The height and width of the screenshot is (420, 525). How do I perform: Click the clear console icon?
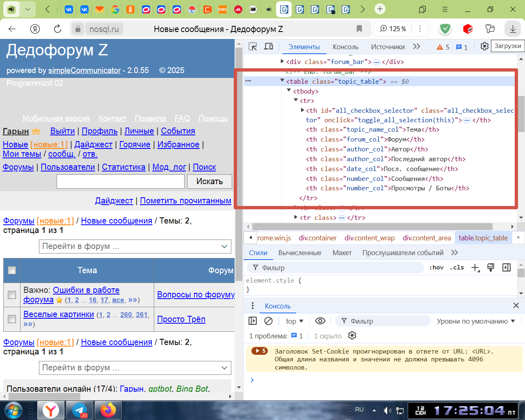(268, 321)
